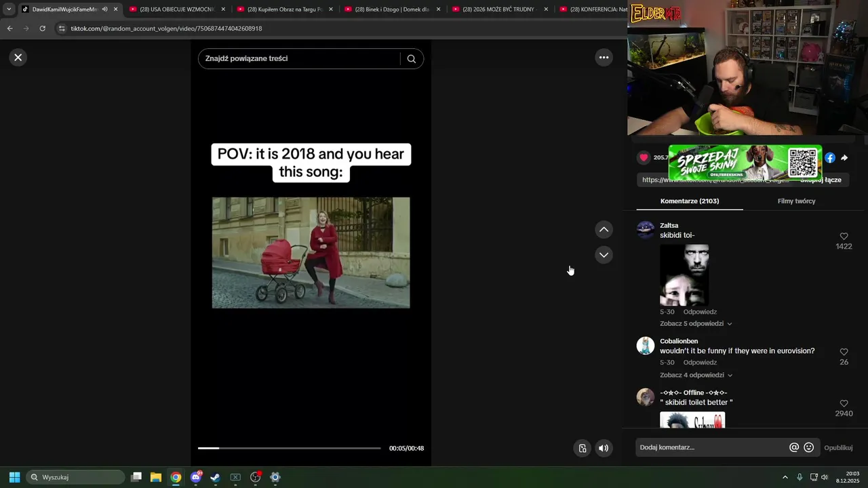868x488 pixels.
Task: Click the video frame with red stroller
Action: [x=311, y=253]
